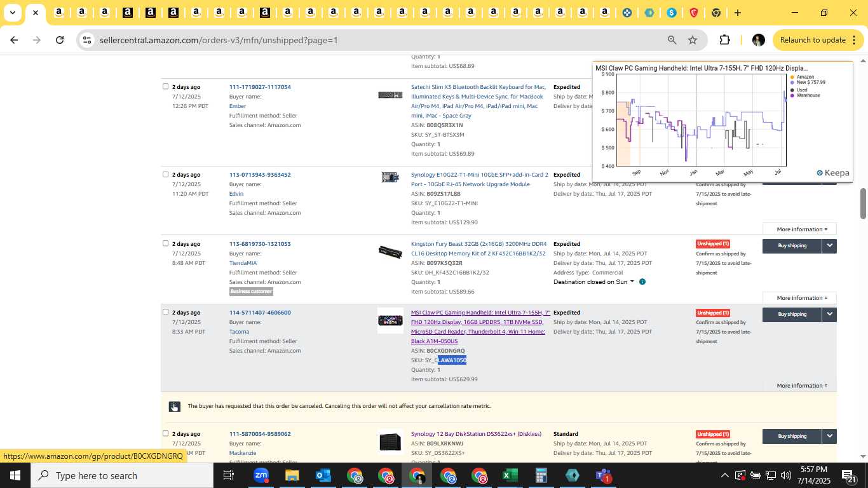Open Satechi Slim X3 Bluetooth Keyboard product link
This screenshot has height=488, width=868.
pos(478,101)
